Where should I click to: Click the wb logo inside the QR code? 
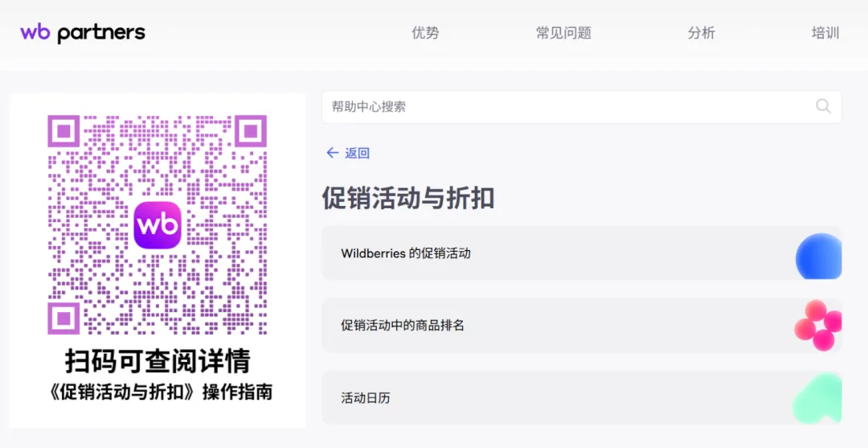[158, 225]
